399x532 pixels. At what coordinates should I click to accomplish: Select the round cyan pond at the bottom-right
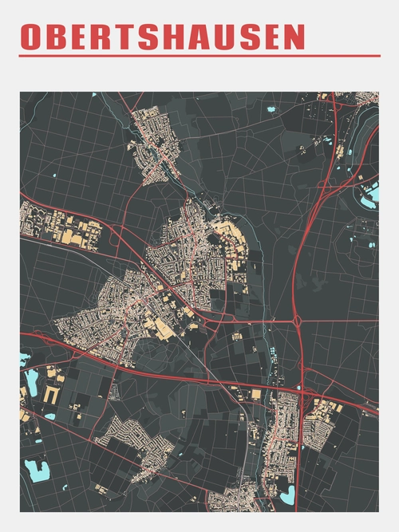pos(287,495)
